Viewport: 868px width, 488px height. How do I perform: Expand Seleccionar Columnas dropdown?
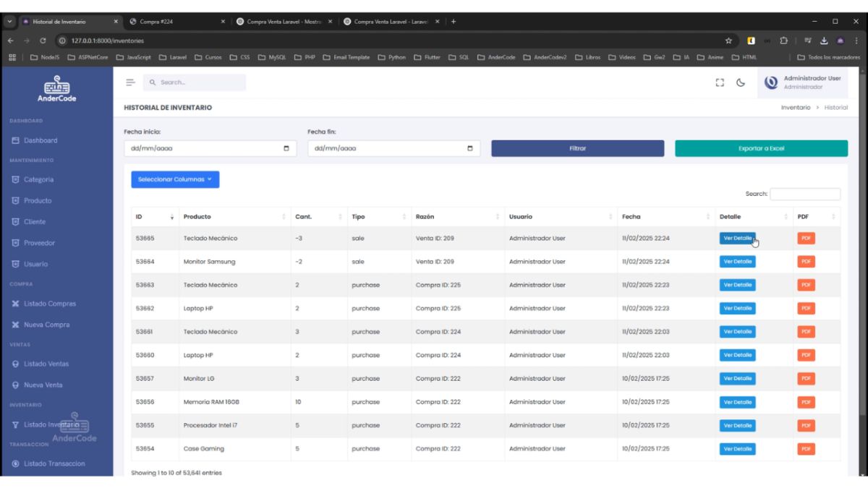pyautogui.click(x=175, y=179)
